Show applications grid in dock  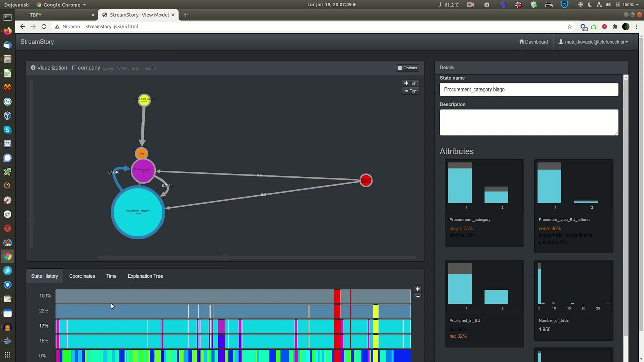(7, 355)
